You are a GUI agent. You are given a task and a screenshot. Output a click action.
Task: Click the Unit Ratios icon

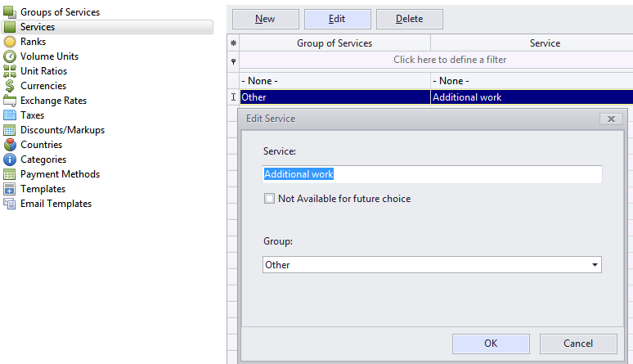(10, 71)
